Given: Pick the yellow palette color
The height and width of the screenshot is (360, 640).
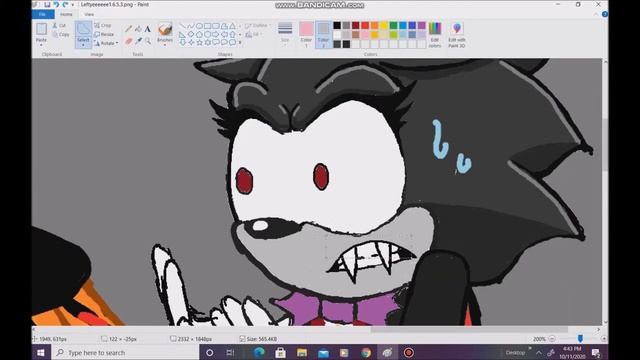Looking at the screenshot, I should click(384, 26).
